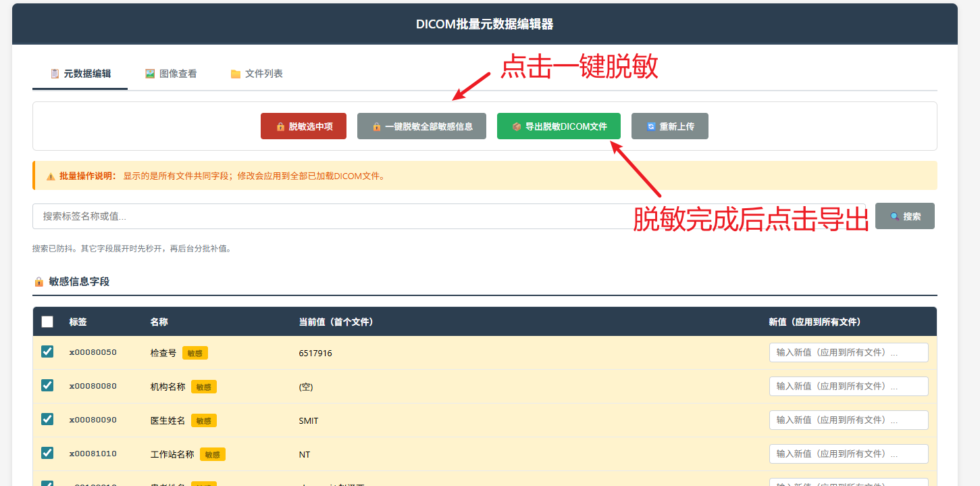Uncheck the x00080080 机构名称 row checkbox
Image resolution: width=980 pixels, height=486 pixels.
coord(47,385)
